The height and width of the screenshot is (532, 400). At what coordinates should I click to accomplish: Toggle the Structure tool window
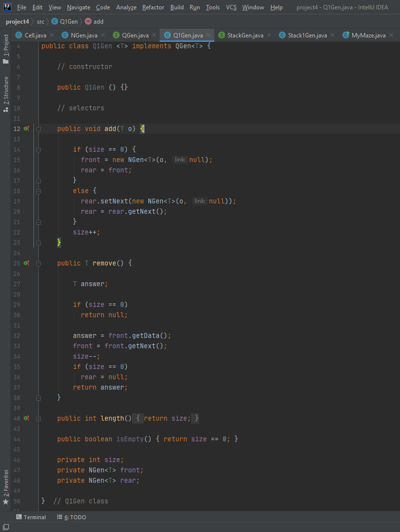tap(5, 94)
